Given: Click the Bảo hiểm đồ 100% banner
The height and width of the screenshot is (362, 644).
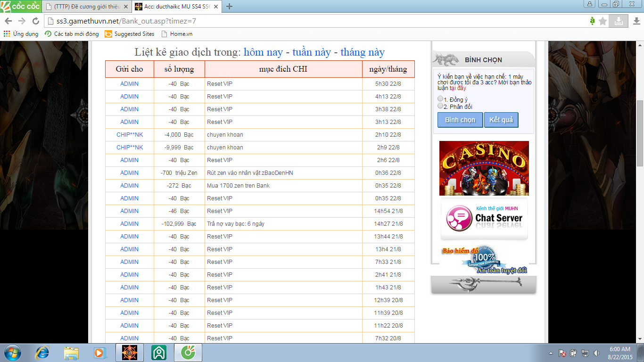Looking at the screenshot, I should (x=484, y=260).
